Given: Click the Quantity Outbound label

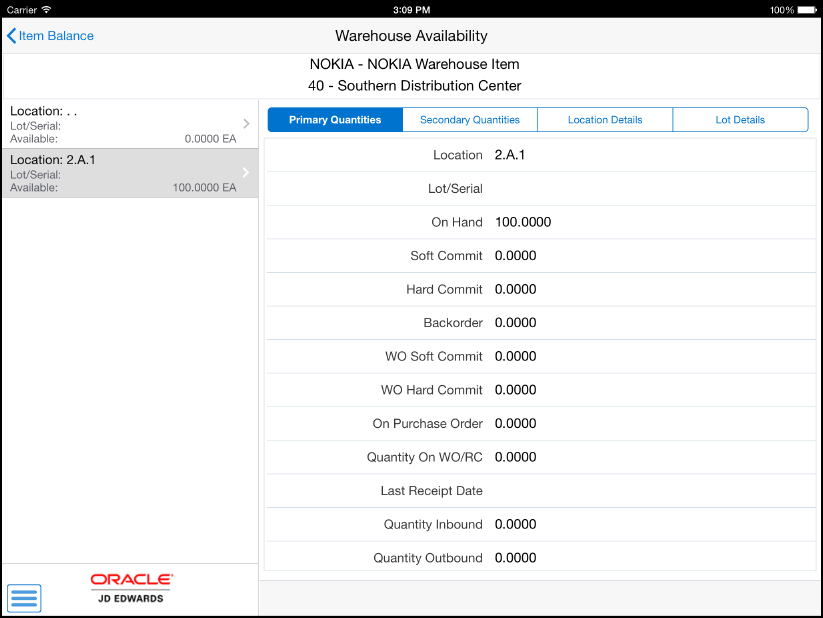Looking at the screenshot, I should click(x=428, y=558).
